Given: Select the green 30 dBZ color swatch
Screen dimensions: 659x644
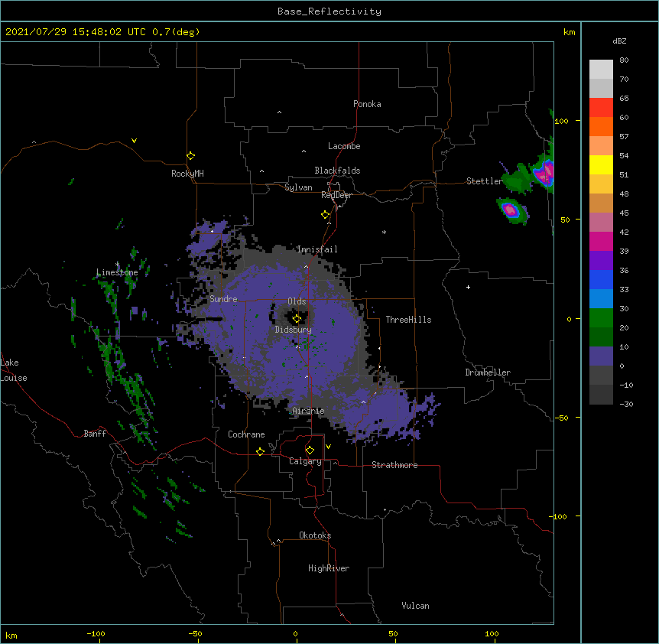Looking at the screenshot, I should pos(601,318).
